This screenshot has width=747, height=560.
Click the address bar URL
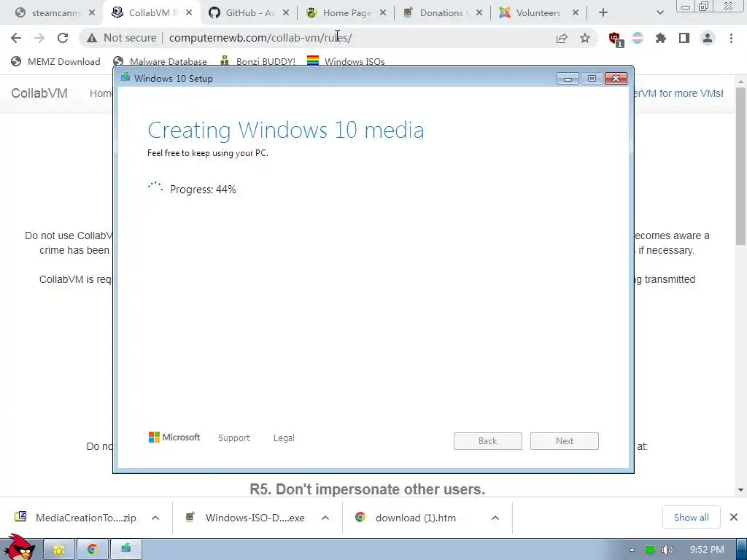260,38
